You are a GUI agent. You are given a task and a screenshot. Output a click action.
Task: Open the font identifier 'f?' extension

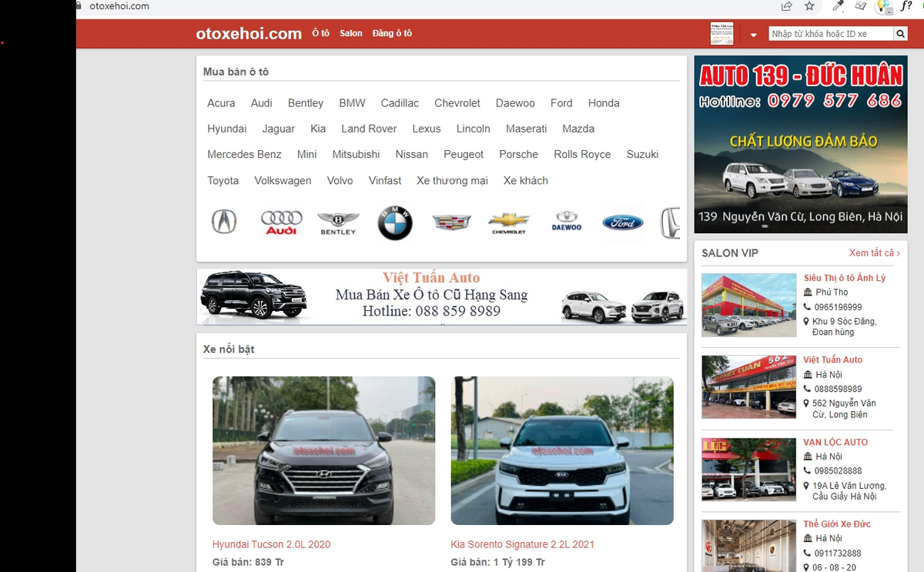pos(906,6)
